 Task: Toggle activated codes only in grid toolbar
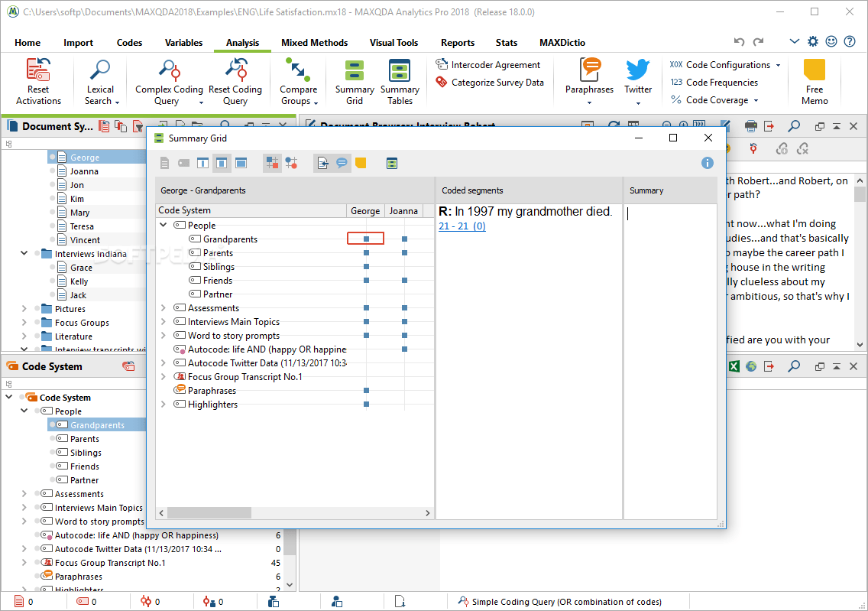click(x=184, y=163)
